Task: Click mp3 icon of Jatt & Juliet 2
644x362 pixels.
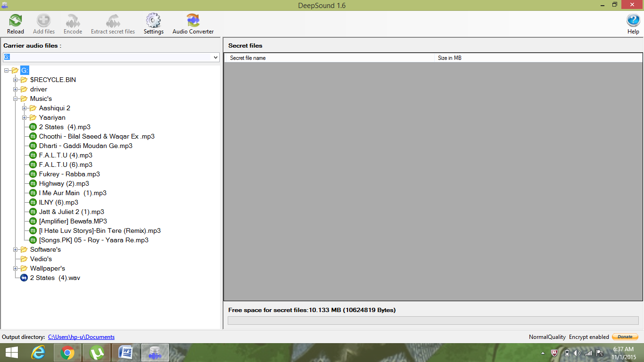Action: [x=33, y=212]
